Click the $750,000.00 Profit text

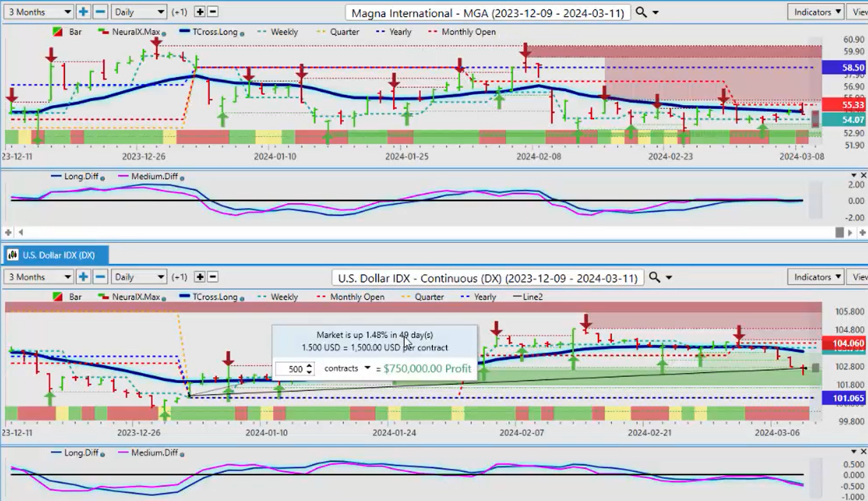(x=427, y=369)
